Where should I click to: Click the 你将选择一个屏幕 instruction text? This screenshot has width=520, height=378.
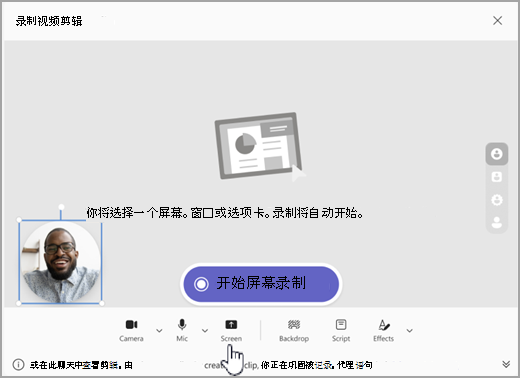coord(225,213)
